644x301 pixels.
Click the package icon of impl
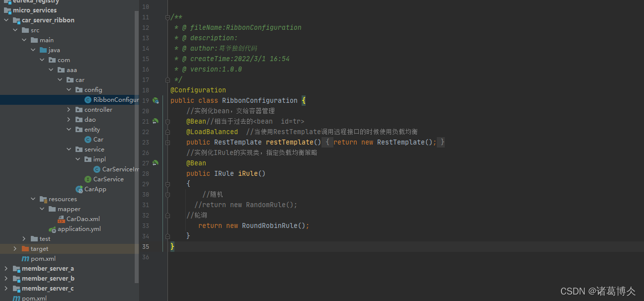pos(88,159)
